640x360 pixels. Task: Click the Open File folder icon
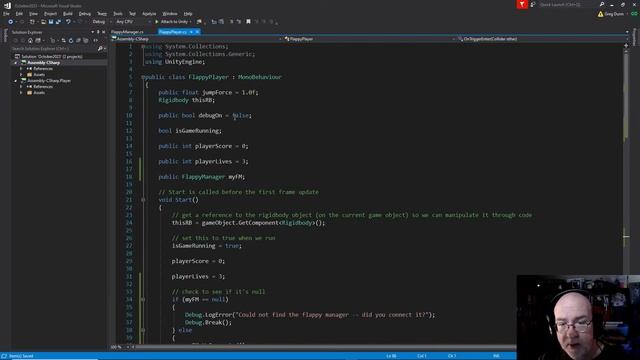(x=43, y=22)
